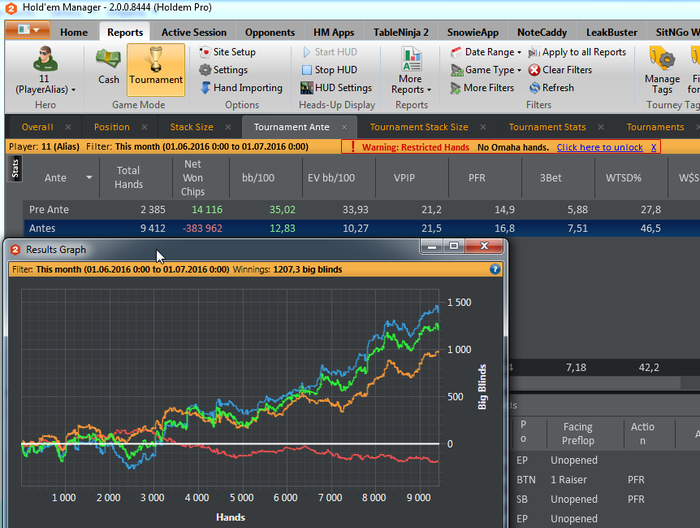Switch to the Position report tab
The image size is (700, 528).
112,127
